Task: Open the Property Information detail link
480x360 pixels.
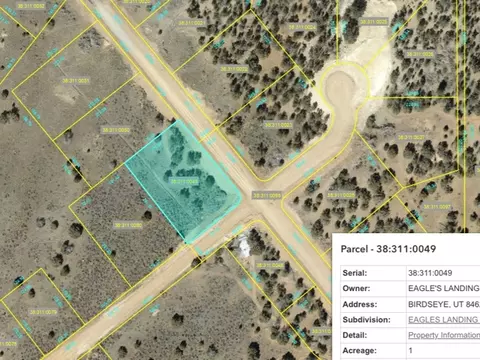Action: tap(444, 335)
